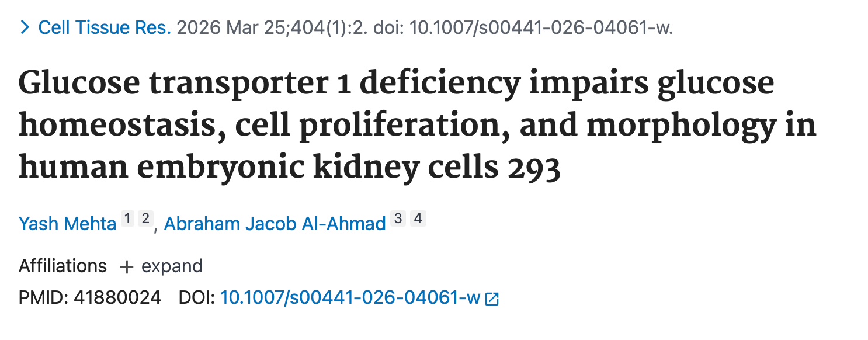Click the plus icon beside Affiliations
Image resolution: width=868 pixels, height=340 pixels.
[126, 267]
